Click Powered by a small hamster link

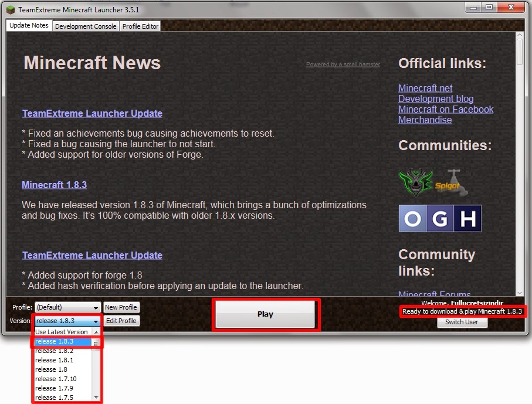click(x=343, y=64)
